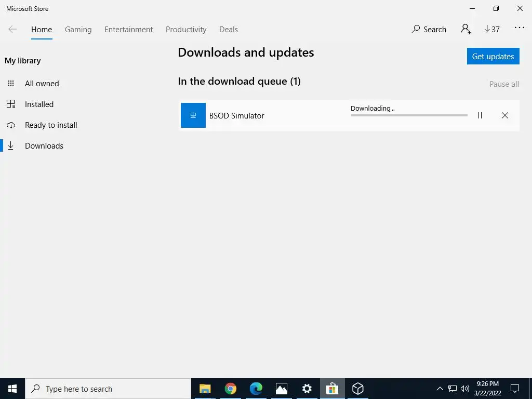Click the All owned grid icon

click(11, 83)
